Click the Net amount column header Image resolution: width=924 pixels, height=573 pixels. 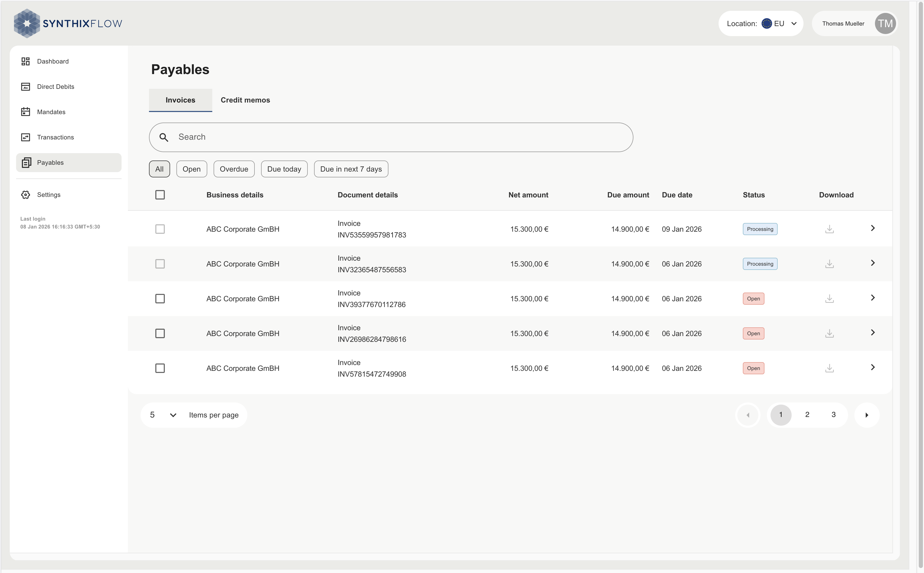528,195
